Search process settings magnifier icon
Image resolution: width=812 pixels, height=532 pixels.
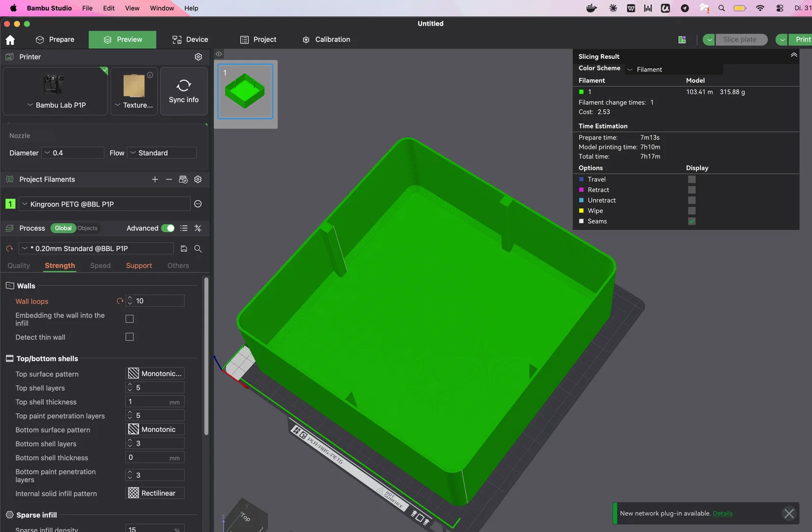tap(198, 249)
